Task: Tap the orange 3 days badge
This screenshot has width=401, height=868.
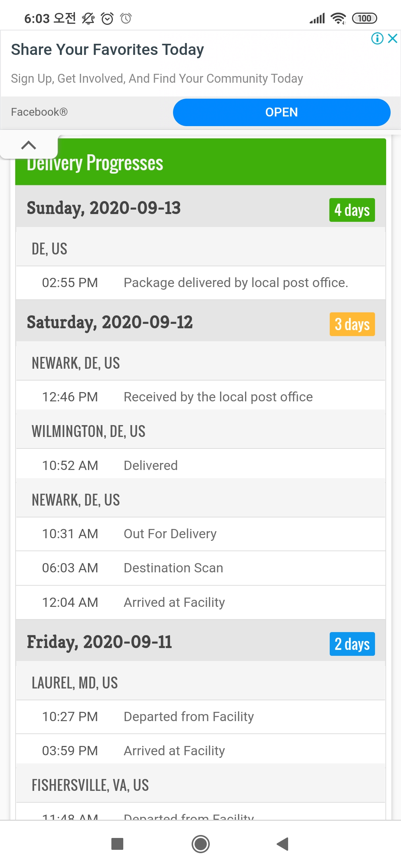Action: coord(352,324)
